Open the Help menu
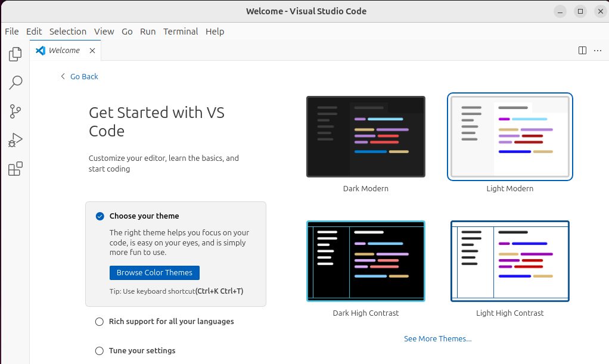 click(215, 32)
